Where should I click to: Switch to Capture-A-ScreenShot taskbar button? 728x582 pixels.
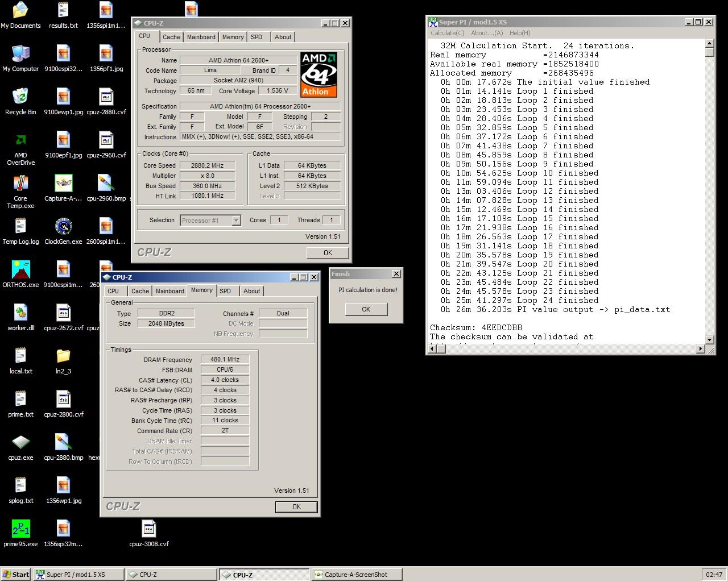(x=357, y=575)
